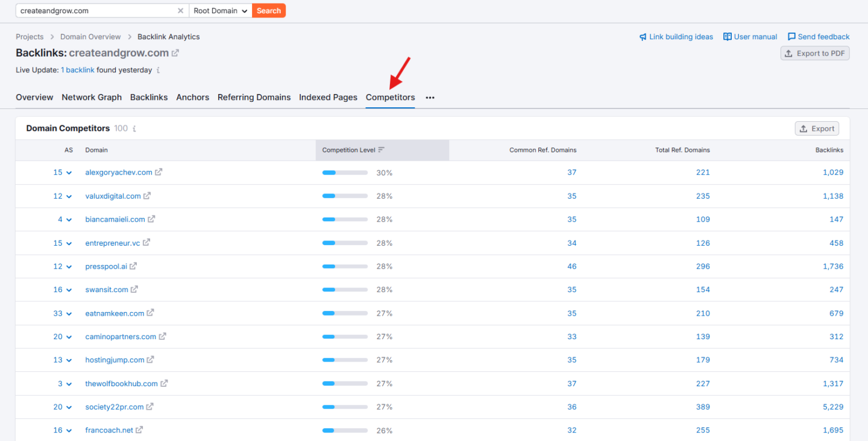Open createandgrow.com external link icon in heading
The height and width of the screenshot is (441, 868).
(175, 53)
